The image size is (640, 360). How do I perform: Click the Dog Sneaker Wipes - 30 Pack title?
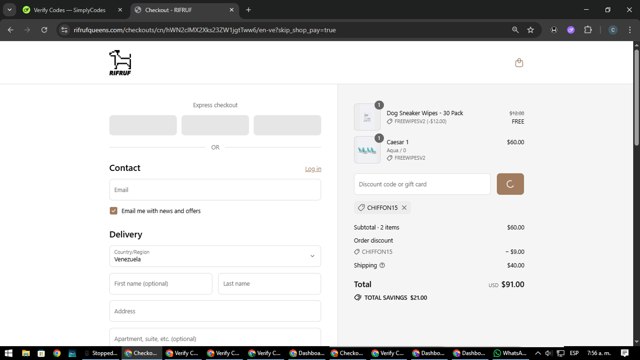point(425,113)
